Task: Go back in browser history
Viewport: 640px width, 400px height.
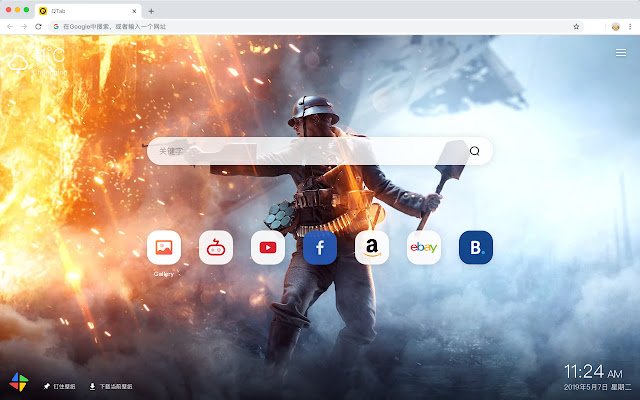Action: [10, 27]
